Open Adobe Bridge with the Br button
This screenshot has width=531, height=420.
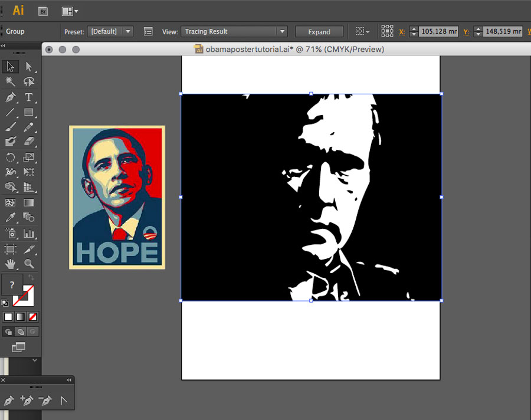[43, 11]
